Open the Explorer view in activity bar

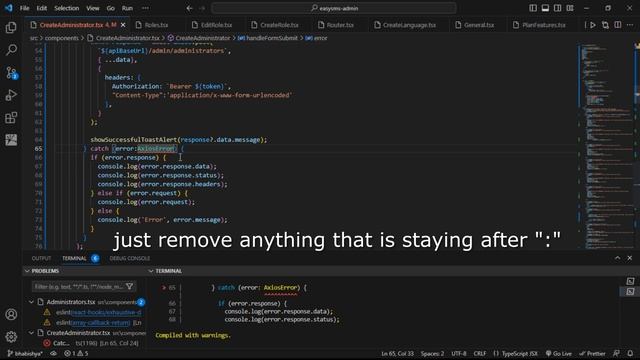(11, 27)
